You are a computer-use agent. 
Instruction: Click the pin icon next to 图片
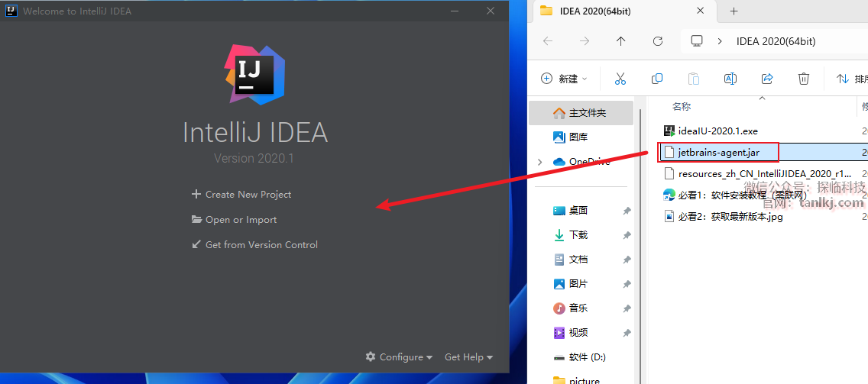point(627,284)
